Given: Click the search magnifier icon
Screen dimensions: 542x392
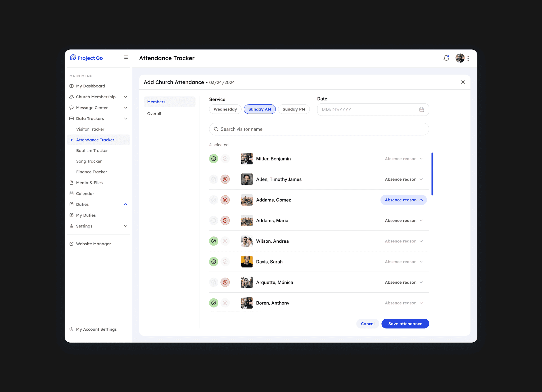Looking at the screenshot, I should coord(216,129).
